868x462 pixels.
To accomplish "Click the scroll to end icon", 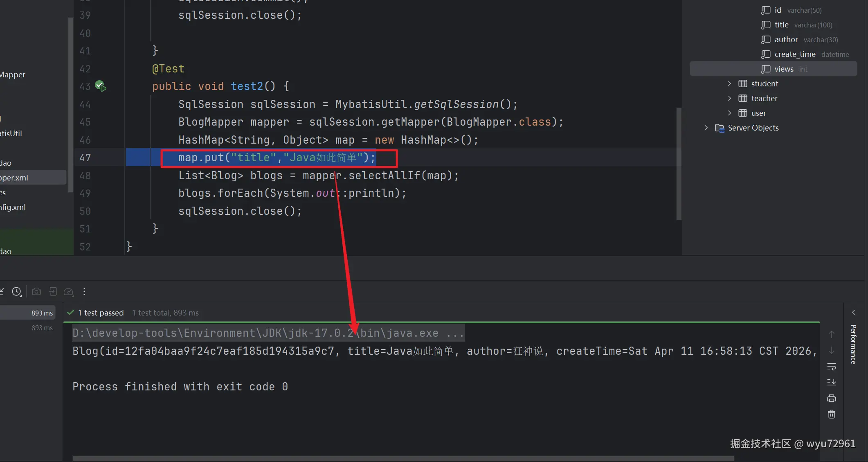I will [x=832, y=382].
